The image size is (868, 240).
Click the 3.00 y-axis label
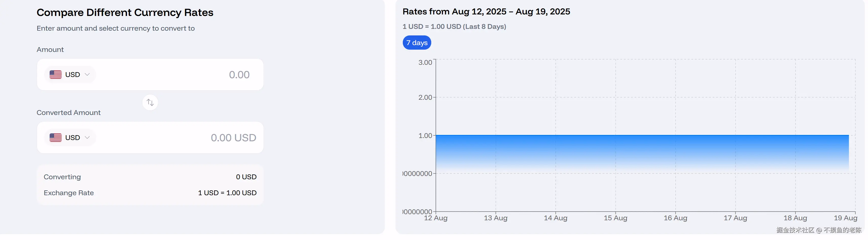425,63
